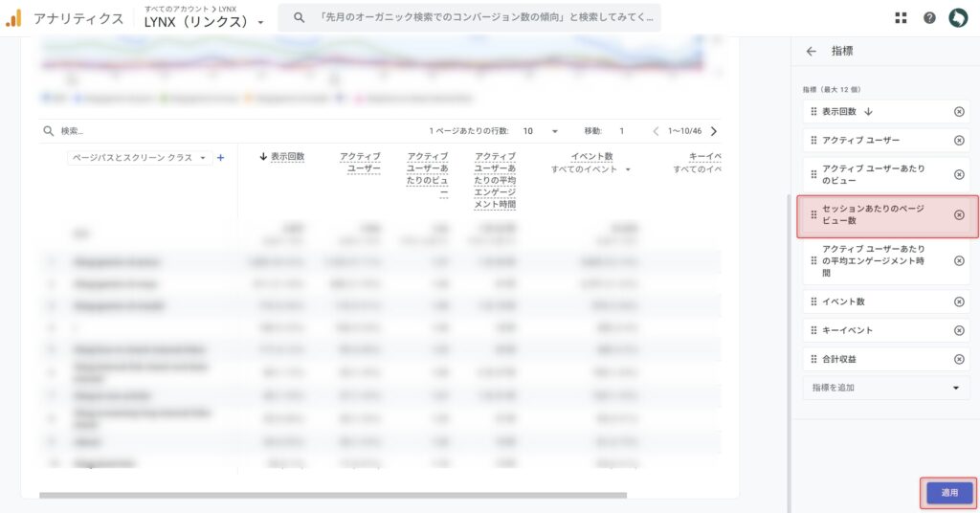Go to next page of table results
This screenshot has height=513, width=980.
click(x=714, y=131)
